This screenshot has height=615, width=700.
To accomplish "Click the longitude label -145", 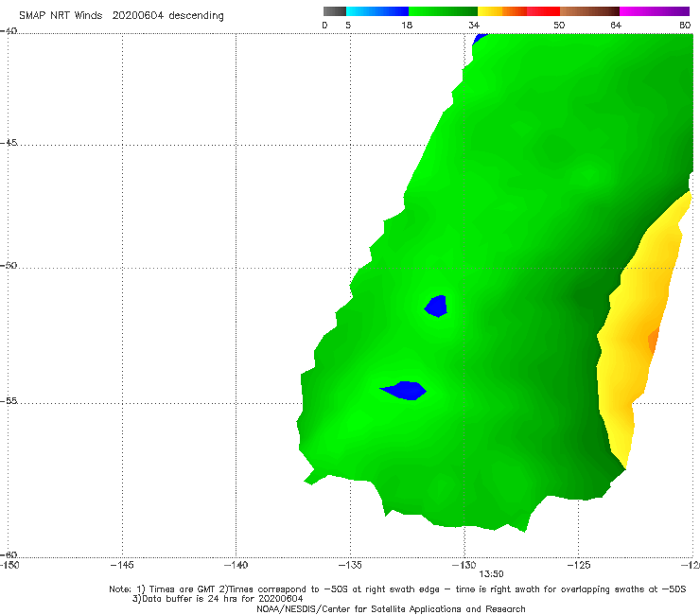I will coord(122,565).
